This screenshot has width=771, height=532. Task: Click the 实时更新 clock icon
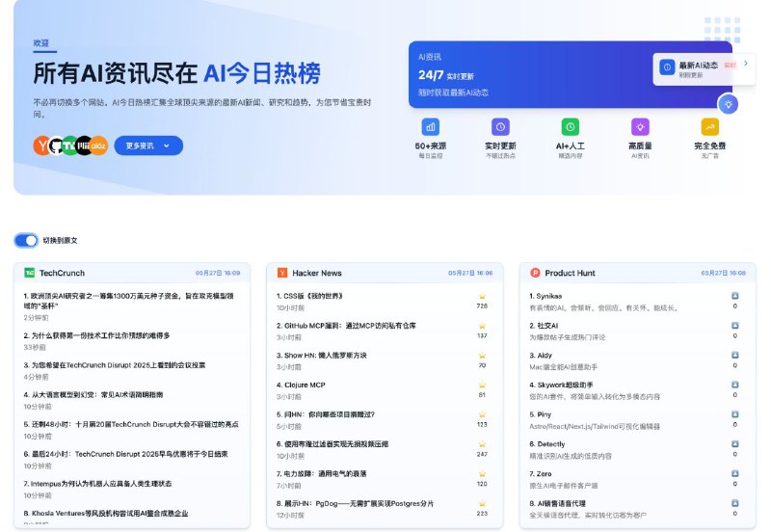[500, 127]
